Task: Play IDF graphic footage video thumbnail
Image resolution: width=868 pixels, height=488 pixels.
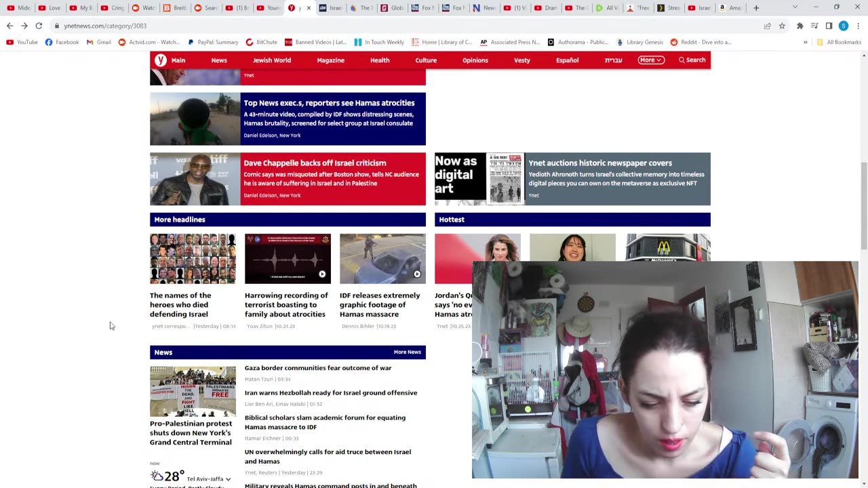Action: point(382,259)
